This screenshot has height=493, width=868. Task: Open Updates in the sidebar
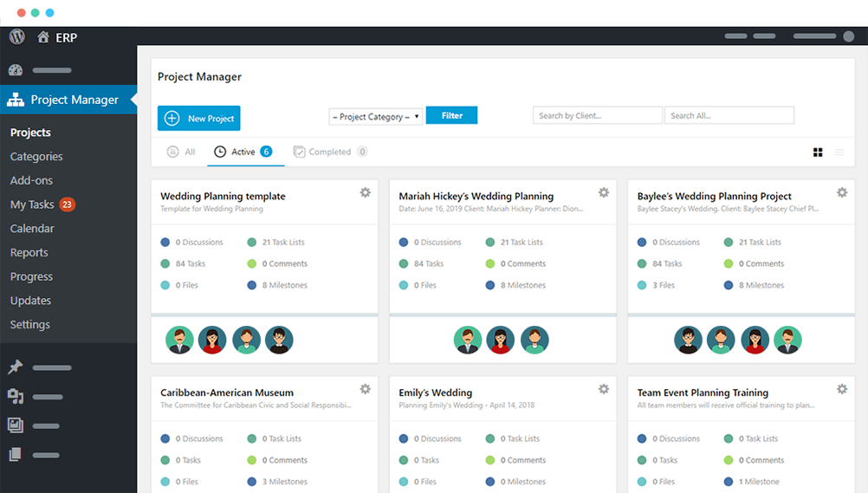30,301
